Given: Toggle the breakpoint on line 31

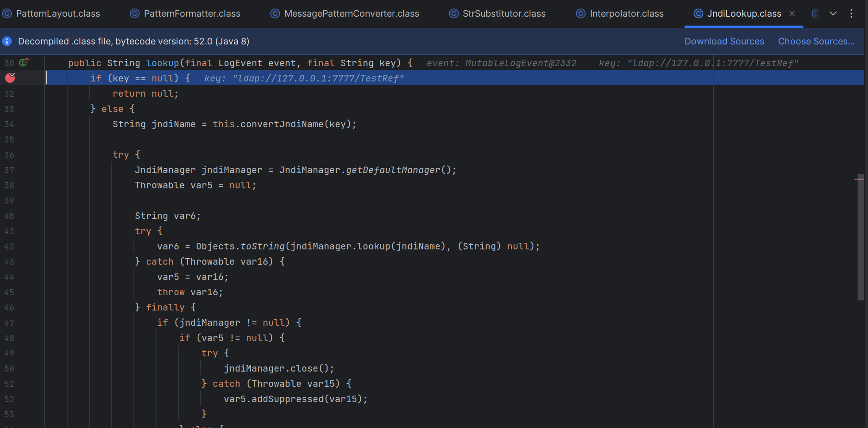Looking at the screenshot, I should coord(10,78).
